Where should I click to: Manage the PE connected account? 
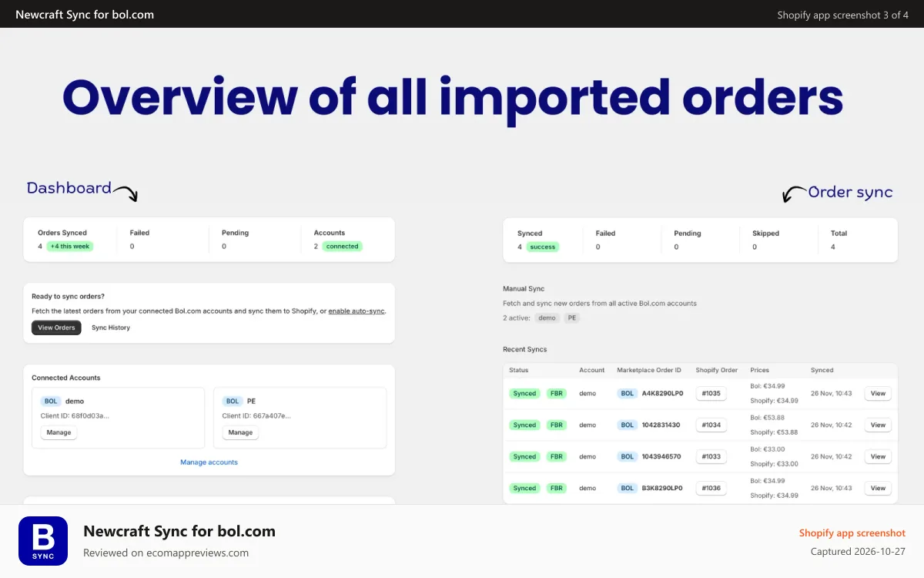pos(240,432)
